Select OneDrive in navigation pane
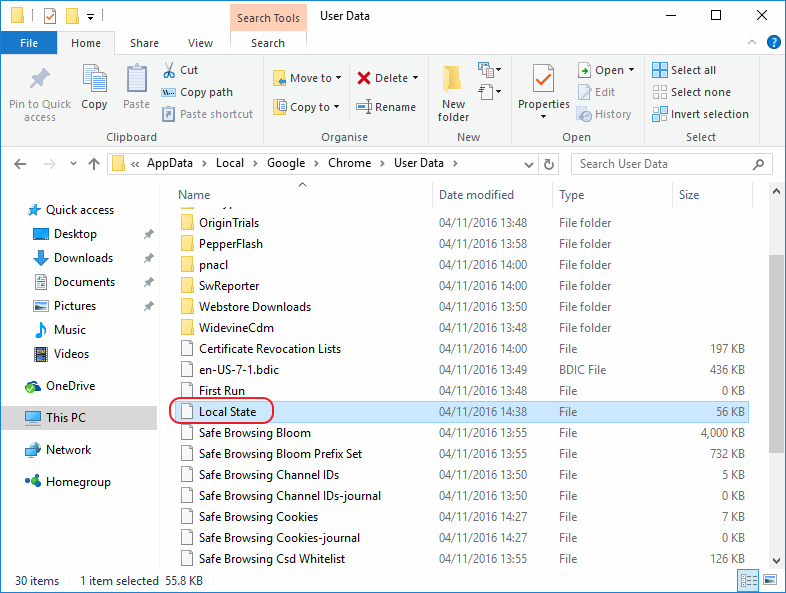This screenshot has height=593, width=786. (x=70, y=386)
